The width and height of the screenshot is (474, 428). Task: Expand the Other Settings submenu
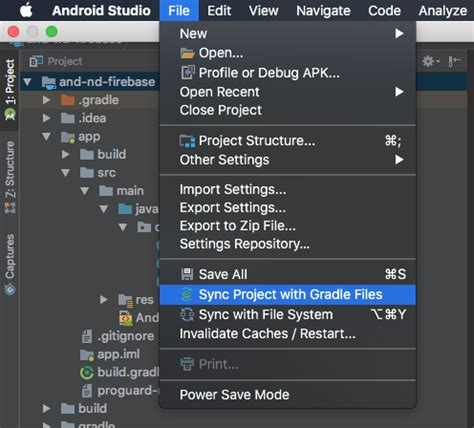coord(288,160)
